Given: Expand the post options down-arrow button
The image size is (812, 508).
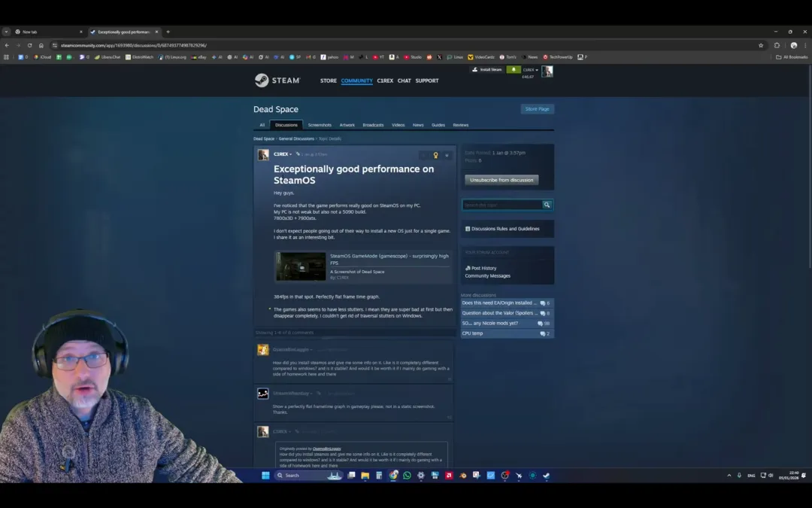Looking at the screenshot, I should [x=447, y=155].
